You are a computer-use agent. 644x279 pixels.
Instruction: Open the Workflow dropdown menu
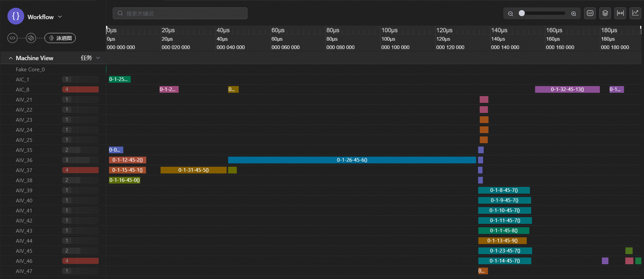60,17
